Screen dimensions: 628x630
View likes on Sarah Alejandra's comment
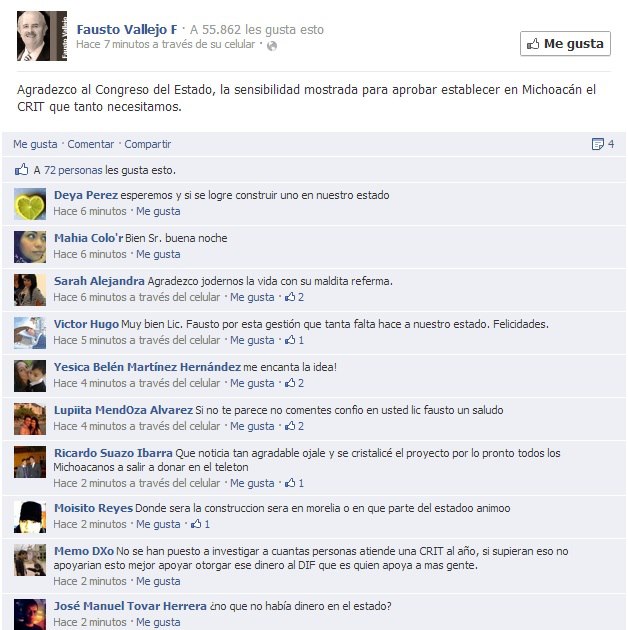[x=294, y=297]
